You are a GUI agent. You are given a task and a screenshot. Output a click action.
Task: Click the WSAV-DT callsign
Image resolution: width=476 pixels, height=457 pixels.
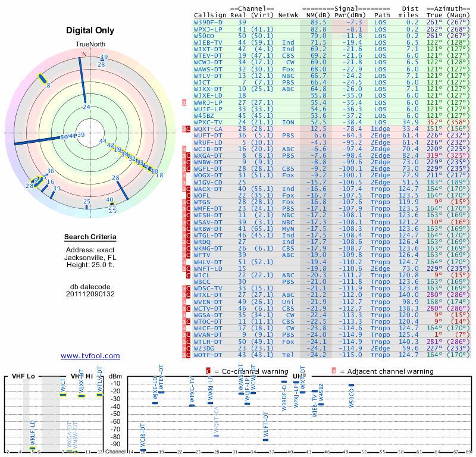pos(208,223)
